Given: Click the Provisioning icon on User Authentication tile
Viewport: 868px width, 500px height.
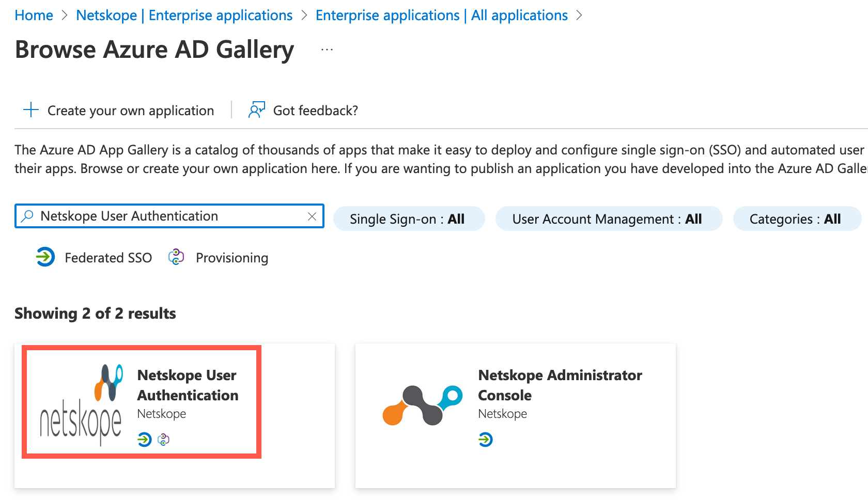Looking at the screenshot, I should (x=163, y=440).
